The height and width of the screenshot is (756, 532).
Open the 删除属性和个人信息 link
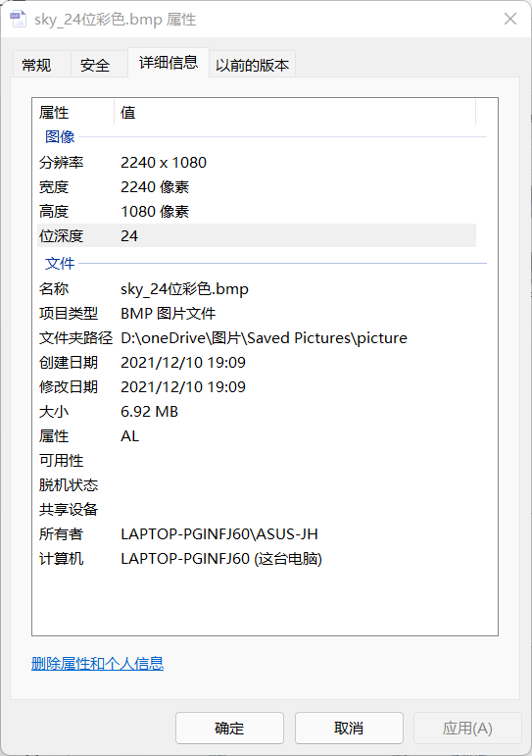click(x=97, y=664)
